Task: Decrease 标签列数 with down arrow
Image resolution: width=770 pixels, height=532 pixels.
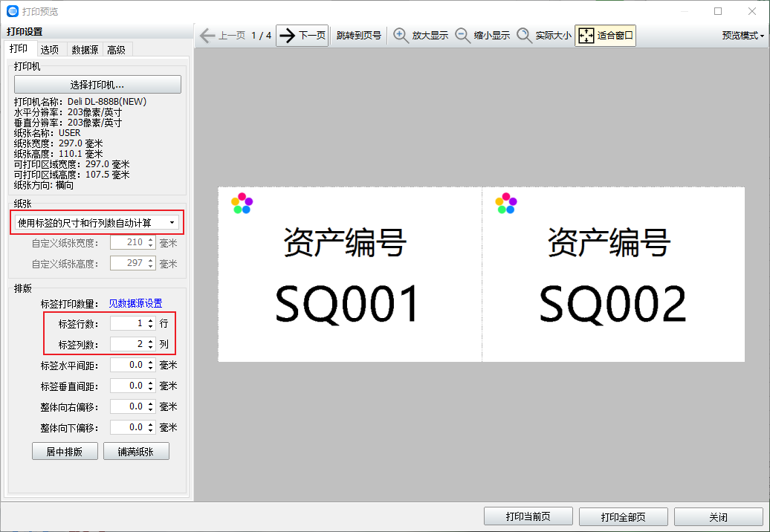Action: coord(151,348)
